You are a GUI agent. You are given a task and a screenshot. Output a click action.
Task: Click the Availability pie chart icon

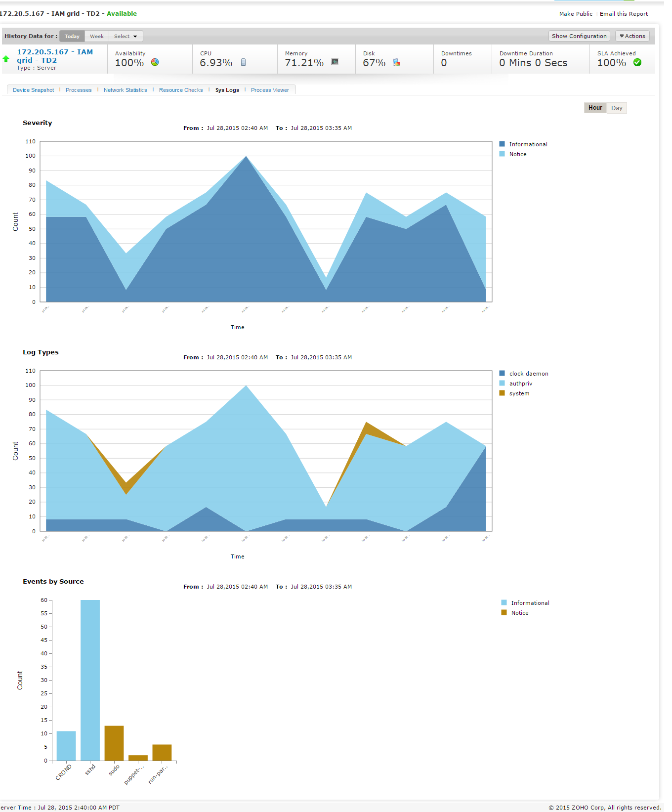click(155, 62)
